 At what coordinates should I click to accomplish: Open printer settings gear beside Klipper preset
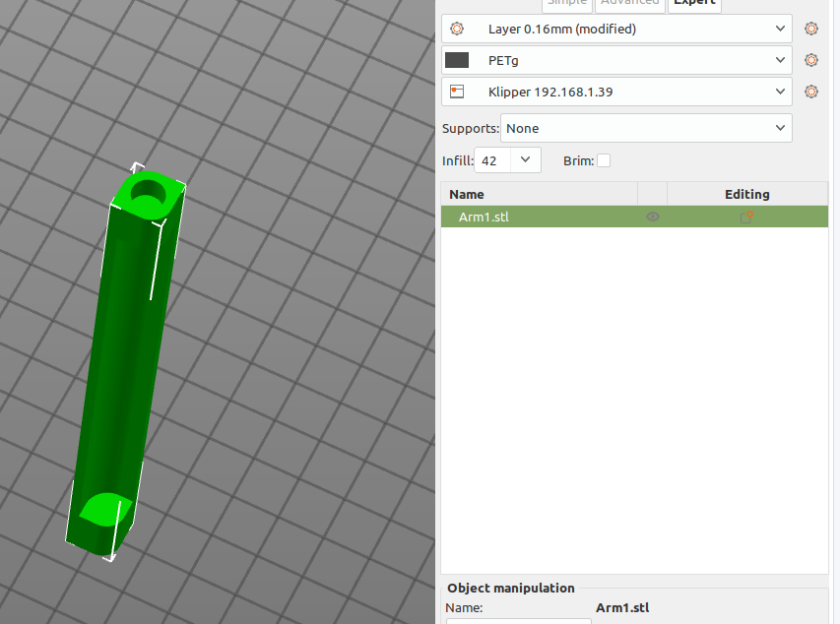coord(810,92)
